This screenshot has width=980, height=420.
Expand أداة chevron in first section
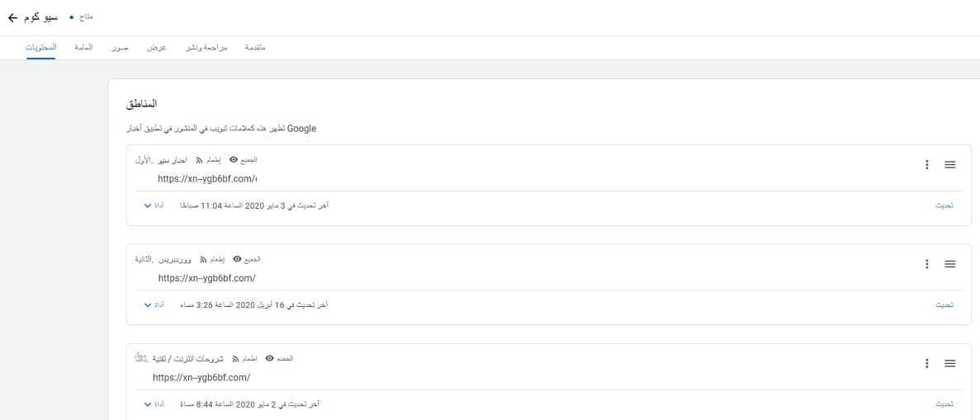[x=148, y=205]
